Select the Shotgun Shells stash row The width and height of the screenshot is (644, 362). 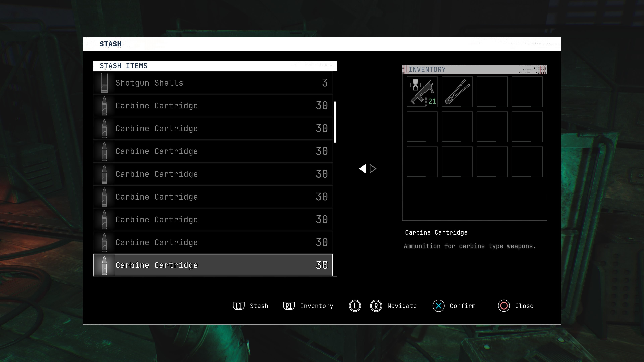click(212, 83)
